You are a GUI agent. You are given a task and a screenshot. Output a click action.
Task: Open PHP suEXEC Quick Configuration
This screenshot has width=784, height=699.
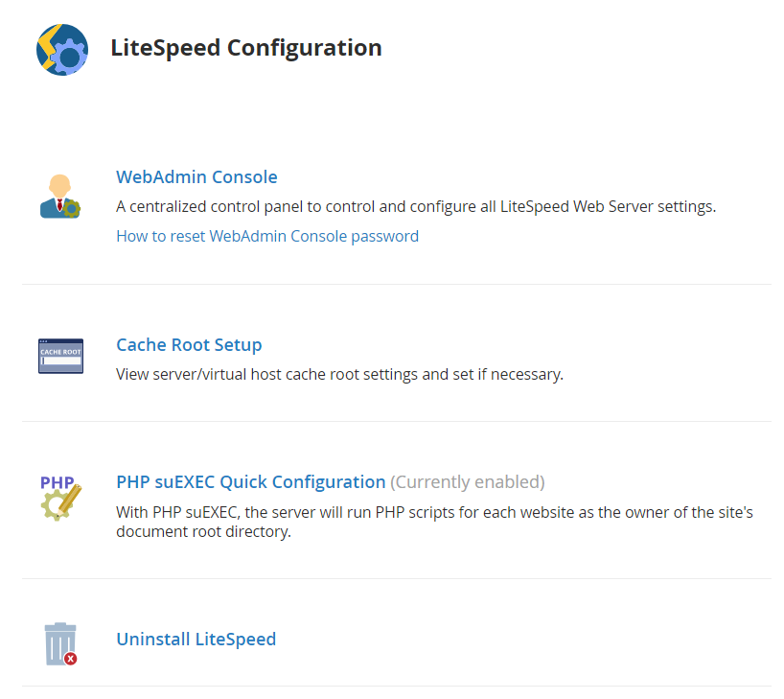pos(251,482)
